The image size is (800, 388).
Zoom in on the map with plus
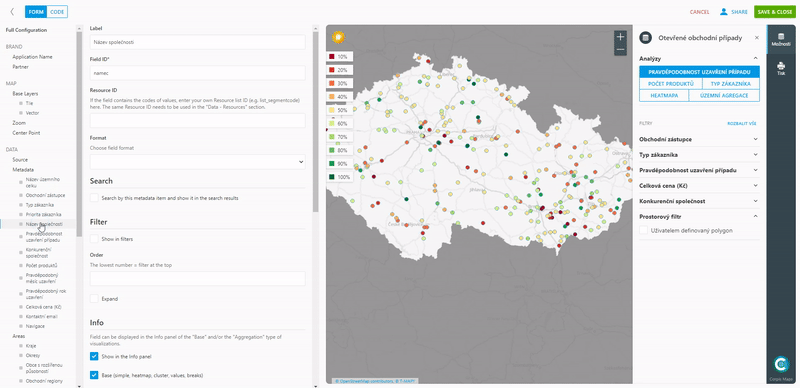click(x=620, y=37)
